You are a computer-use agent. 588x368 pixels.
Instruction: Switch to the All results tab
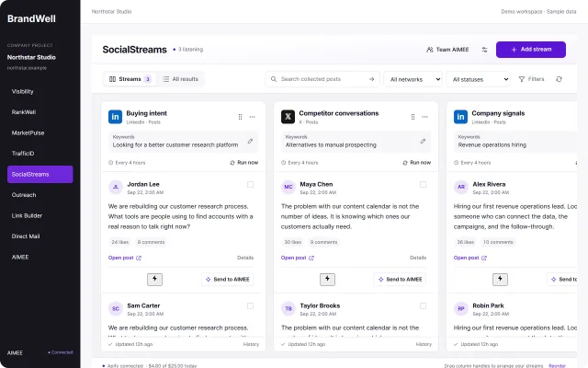point(180,79)
